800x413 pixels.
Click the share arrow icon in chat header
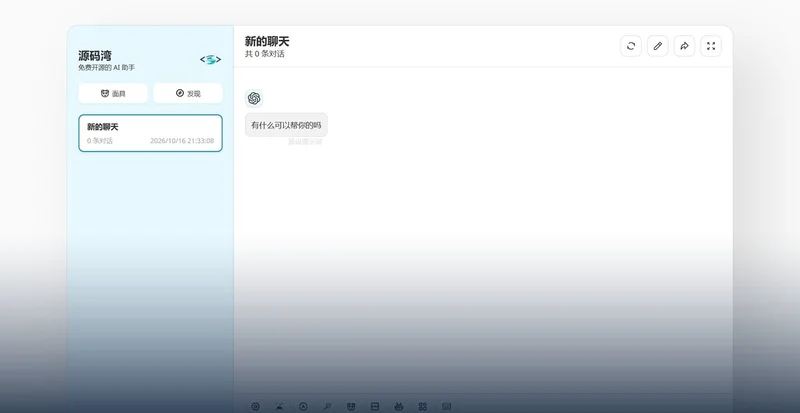coord(684,46)
